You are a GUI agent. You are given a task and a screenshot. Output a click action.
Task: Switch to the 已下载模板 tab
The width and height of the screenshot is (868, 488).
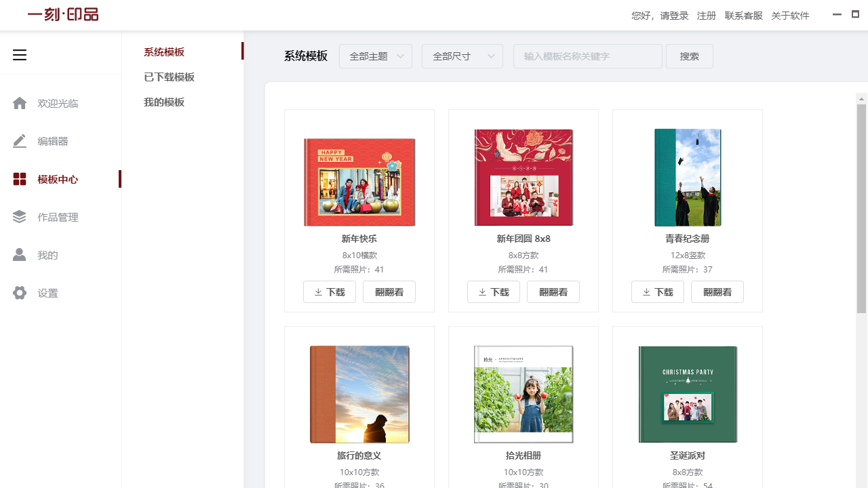[x=170, y=77]
